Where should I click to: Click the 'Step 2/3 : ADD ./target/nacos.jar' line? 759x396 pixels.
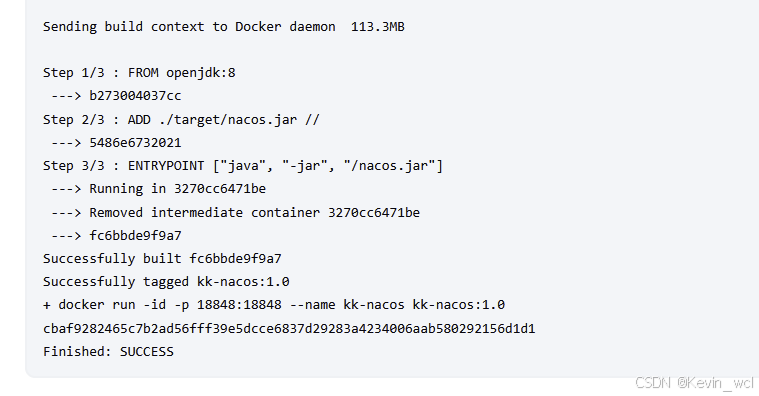pyautogui.click(x=181, y=120)
